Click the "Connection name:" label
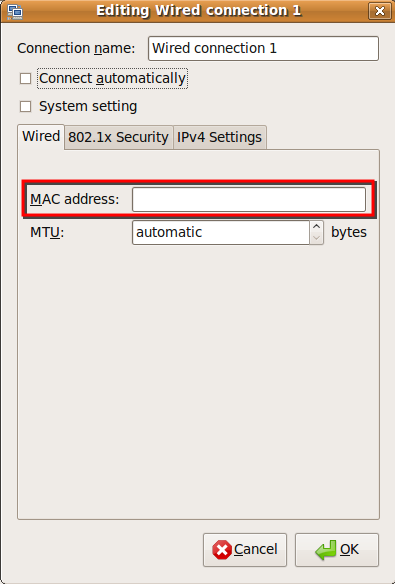The image size is (395, 584). 76,48
